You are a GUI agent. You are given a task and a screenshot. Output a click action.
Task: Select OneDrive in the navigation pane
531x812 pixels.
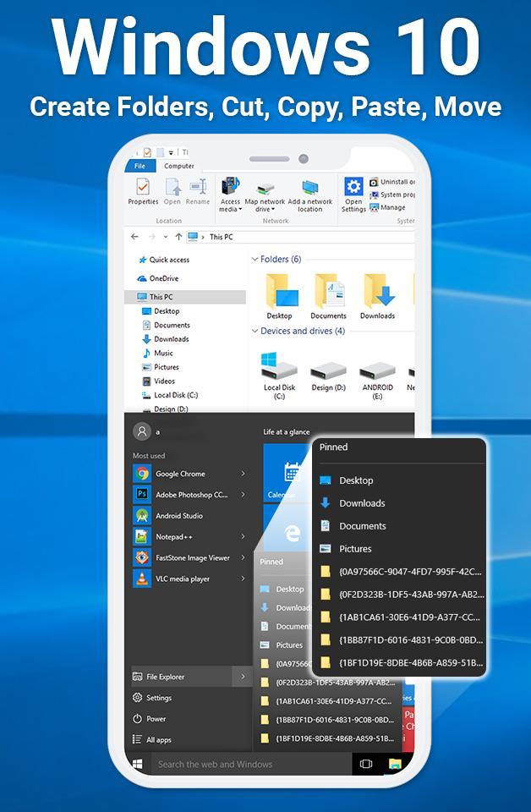tap(158, 278)
